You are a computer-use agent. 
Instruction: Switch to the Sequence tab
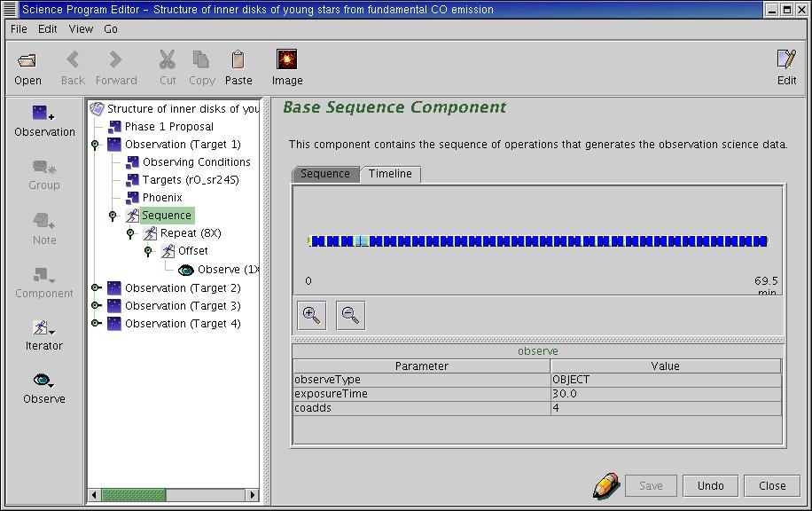(325, 174)
